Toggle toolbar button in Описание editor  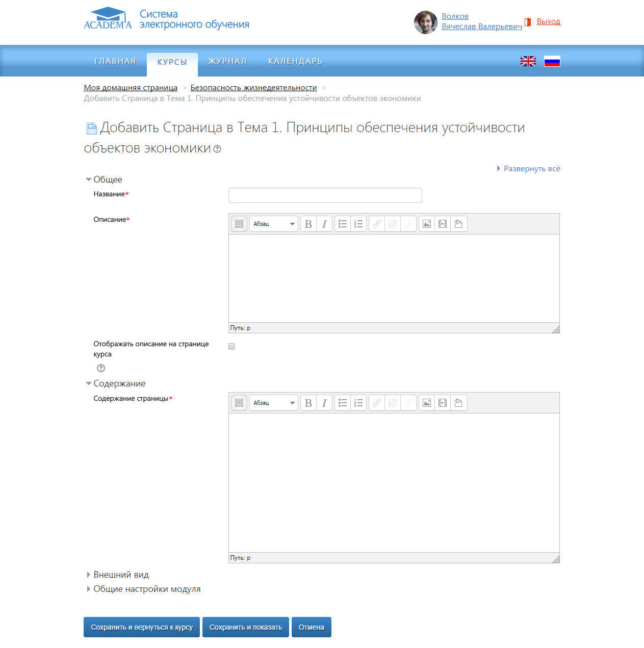click(239, 224)
